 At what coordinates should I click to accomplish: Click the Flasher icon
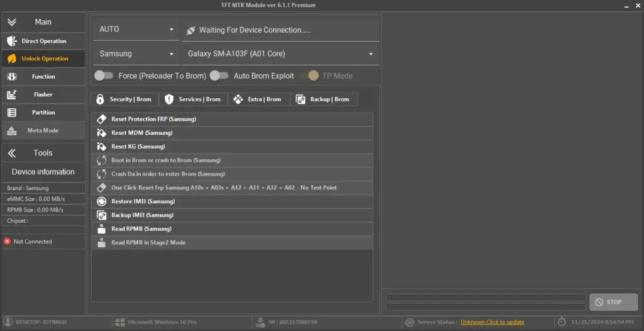pos(12,94)
